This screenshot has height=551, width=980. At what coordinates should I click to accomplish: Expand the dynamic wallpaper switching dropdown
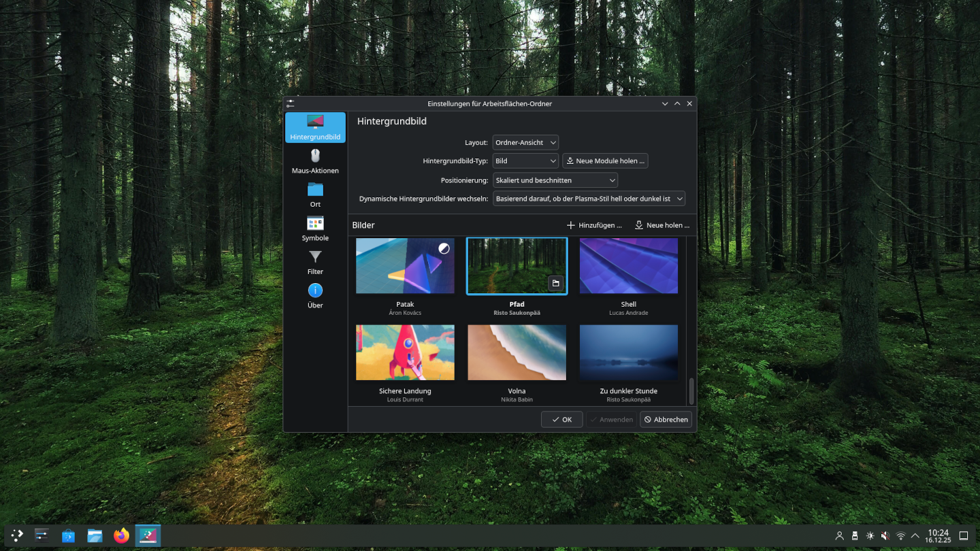pyautogui.click(x=589, y=199)
